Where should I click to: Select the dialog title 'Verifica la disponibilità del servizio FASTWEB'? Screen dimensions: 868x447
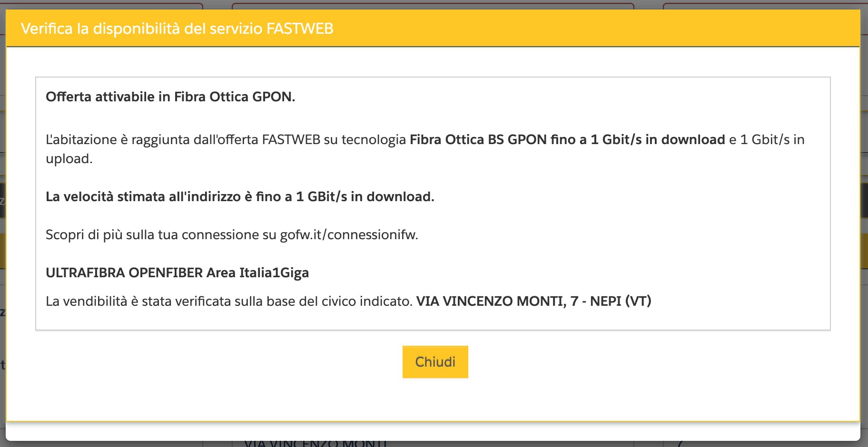[x=177, y=29]
